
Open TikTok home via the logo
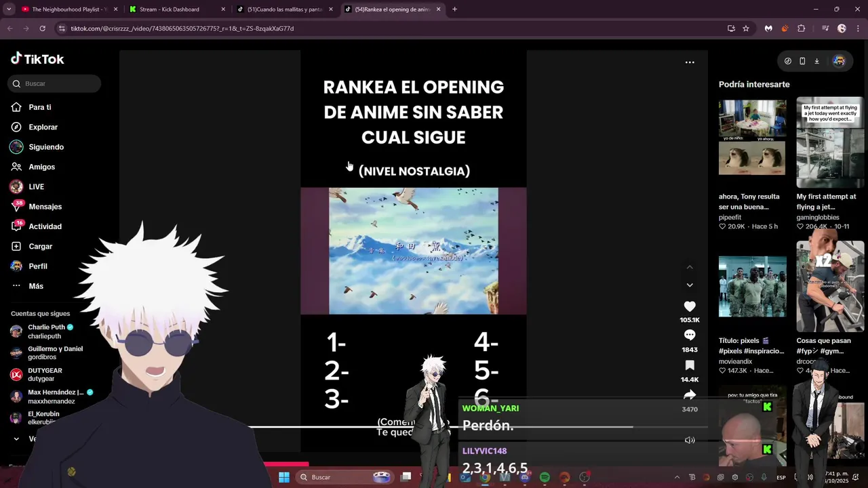(x=37, y=59)
